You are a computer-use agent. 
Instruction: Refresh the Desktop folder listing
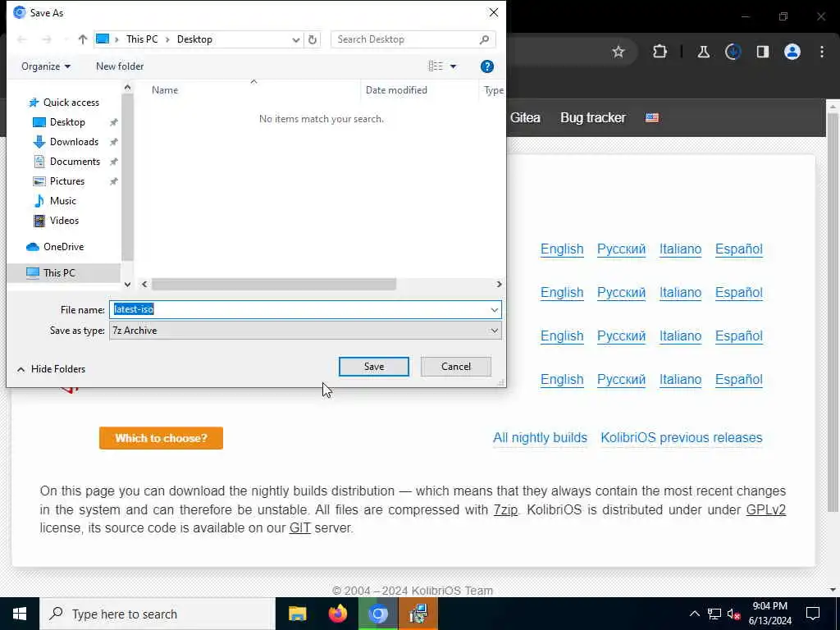coord(313,39)
